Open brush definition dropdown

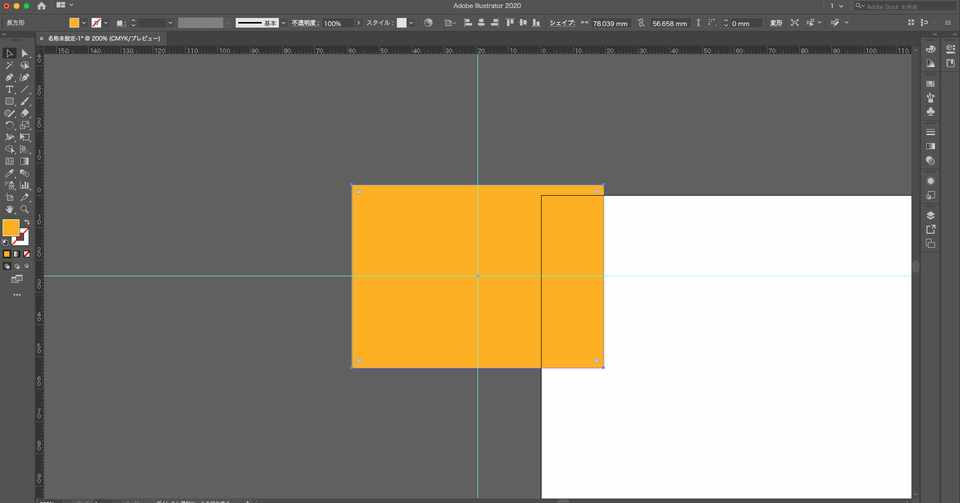coord(283,23)
